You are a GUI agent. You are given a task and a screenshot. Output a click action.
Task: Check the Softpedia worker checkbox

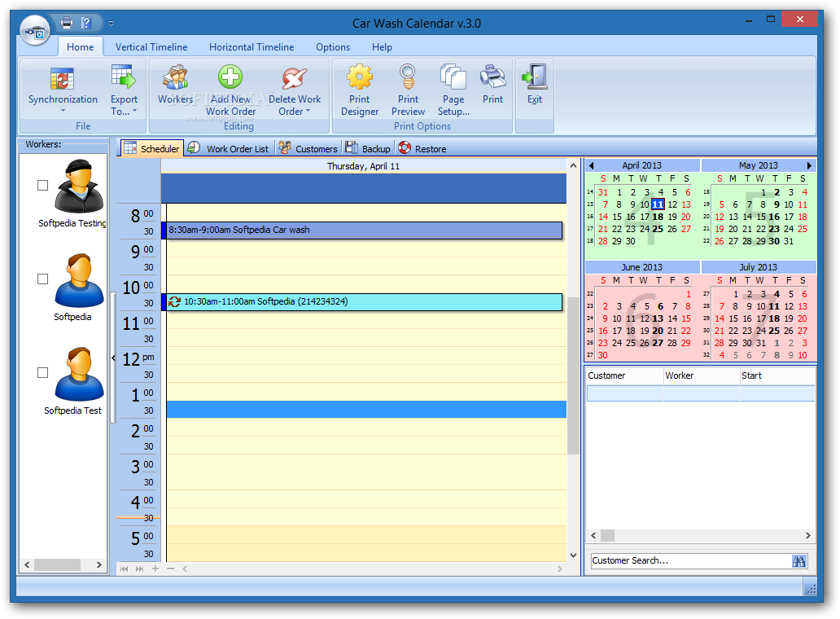(43, 279)
